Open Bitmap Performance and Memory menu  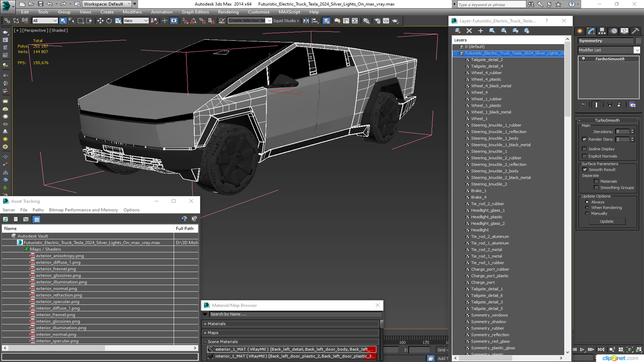[x=84, y=210]
